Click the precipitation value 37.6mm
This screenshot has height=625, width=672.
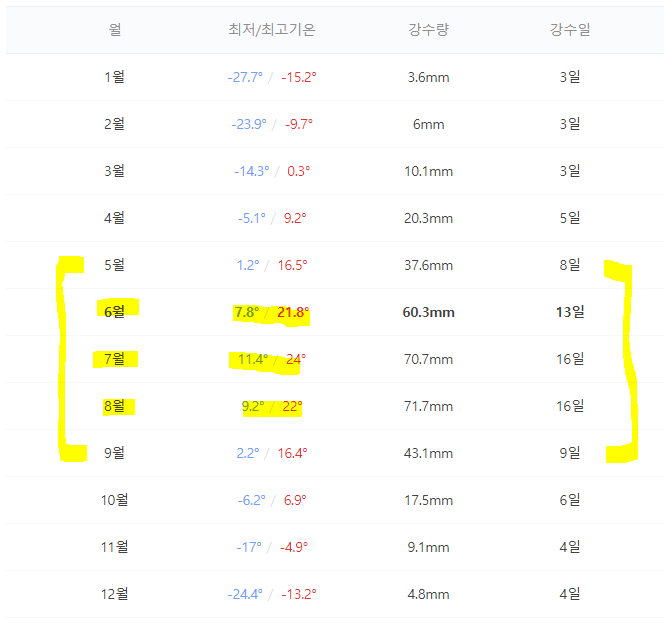(429, 265)
